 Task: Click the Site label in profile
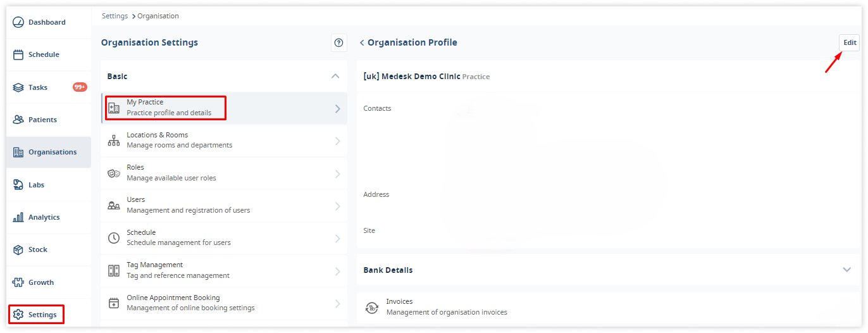(369, 230)
